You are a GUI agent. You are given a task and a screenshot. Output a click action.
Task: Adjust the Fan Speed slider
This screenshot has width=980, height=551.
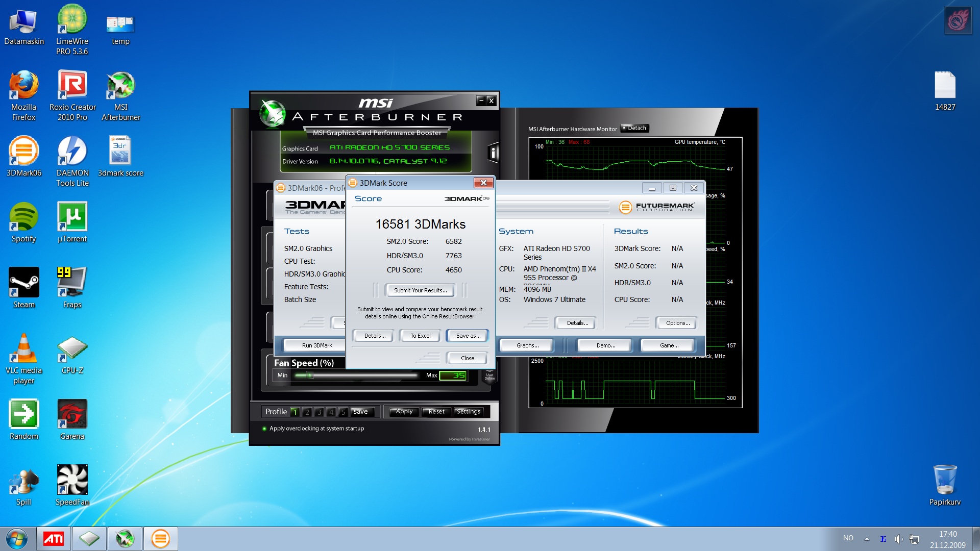pos(356,375)
